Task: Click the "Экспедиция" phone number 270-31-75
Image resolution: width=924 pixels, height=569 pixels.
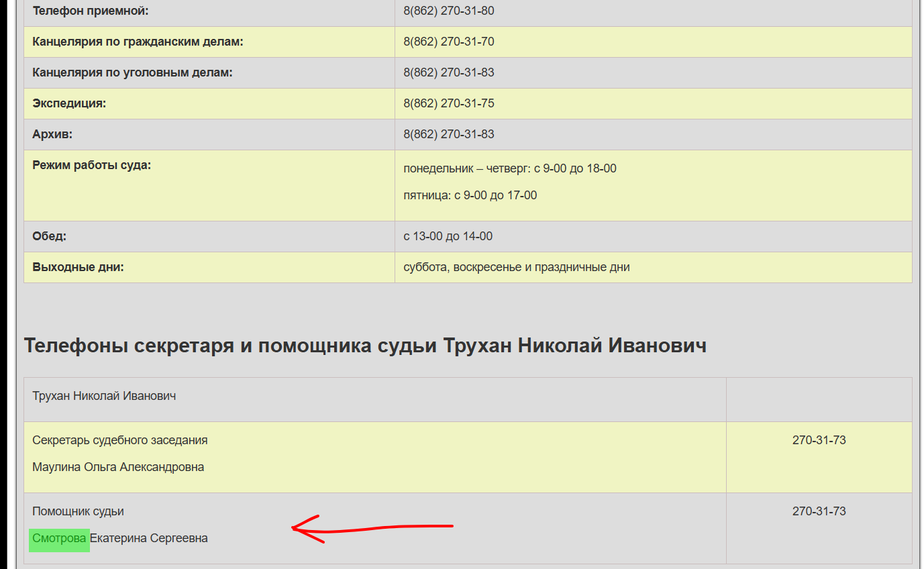Action: click(448, 103)
